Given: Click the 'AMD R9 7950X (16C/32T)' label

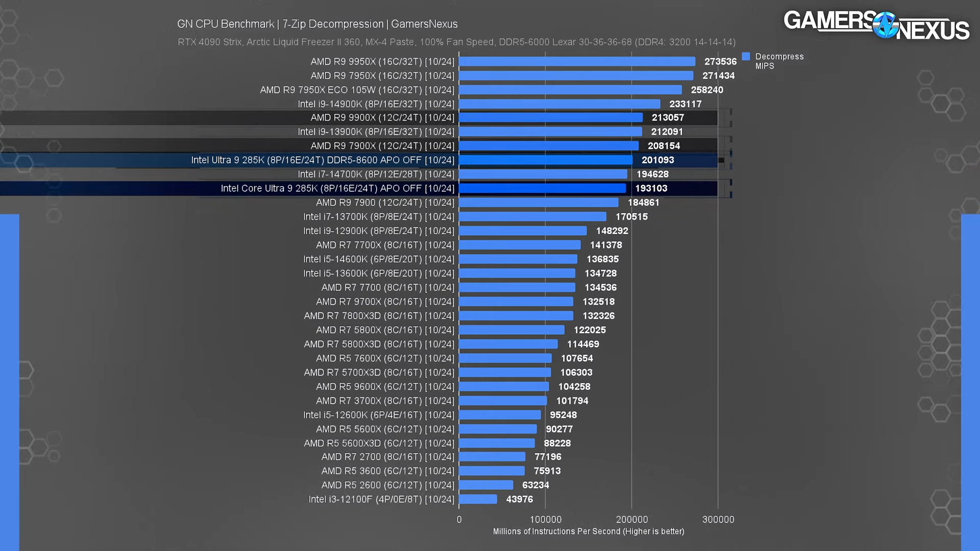Looking at the screenshot, I should coord(382,76).
